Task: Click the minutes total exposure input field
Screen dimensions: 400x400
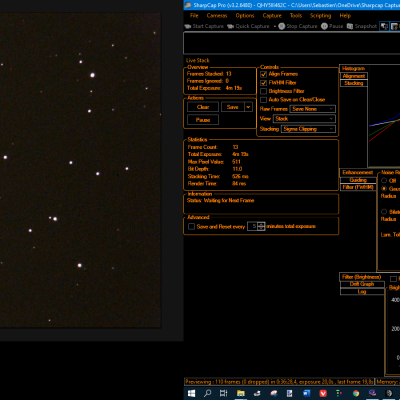Action: [252, 226]
